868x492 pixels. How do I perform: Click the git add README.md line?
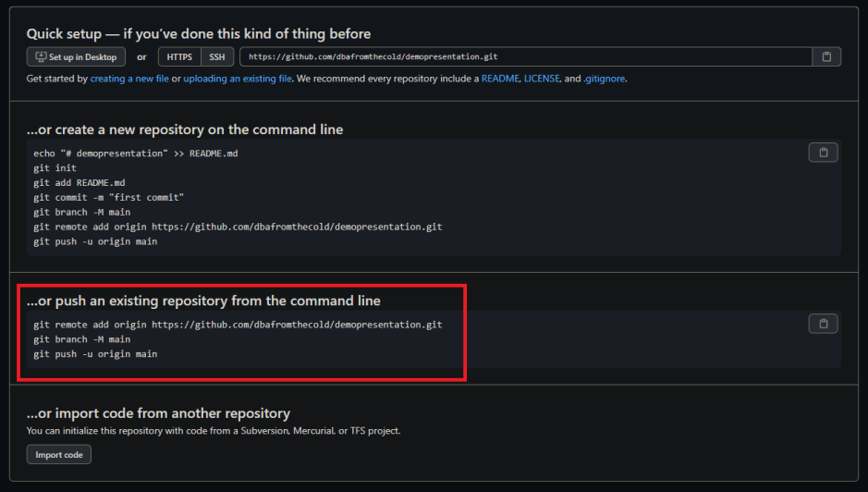coord(79,183)
